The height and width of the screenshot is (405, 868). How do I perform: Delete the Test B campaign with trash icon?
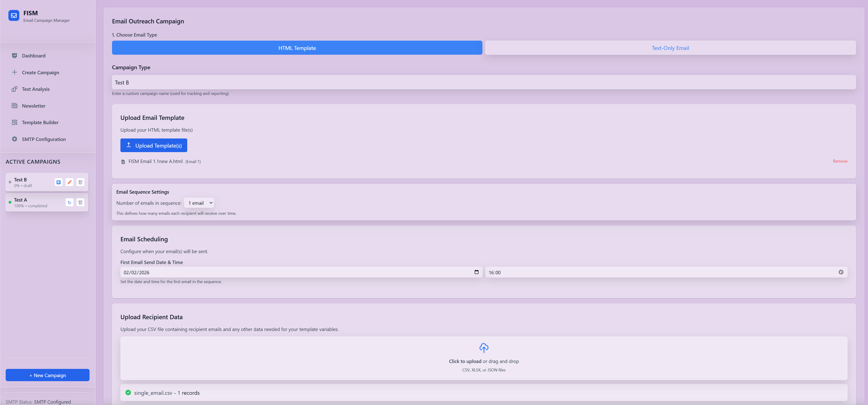(x=80, y=182)
